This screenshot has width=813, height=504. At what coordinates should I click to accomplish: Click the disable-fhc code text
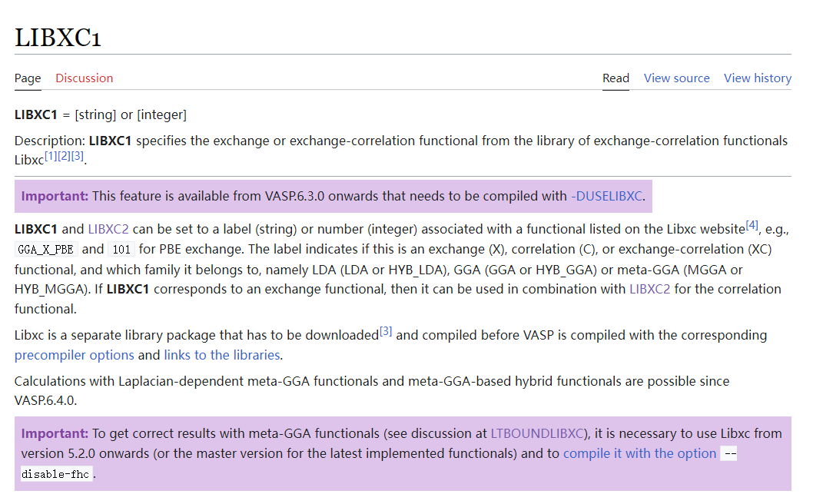click(x=57, y=474)
